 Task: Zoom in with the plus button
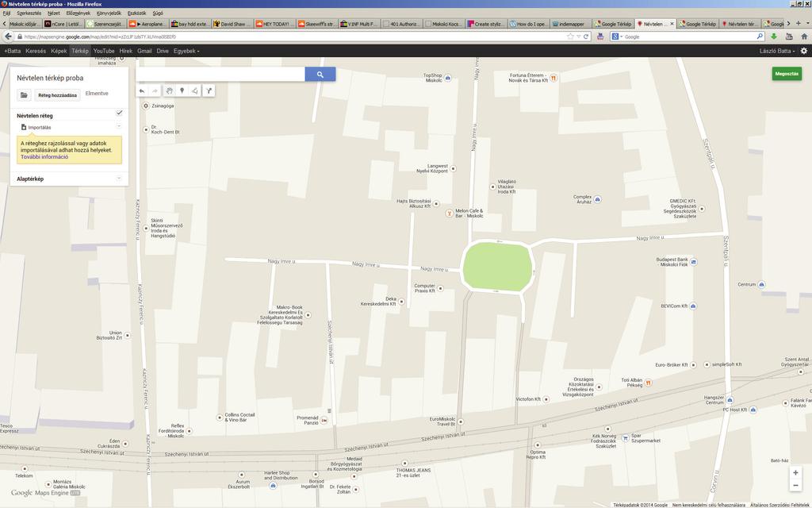pyautogui.click(x=795, y=473)
